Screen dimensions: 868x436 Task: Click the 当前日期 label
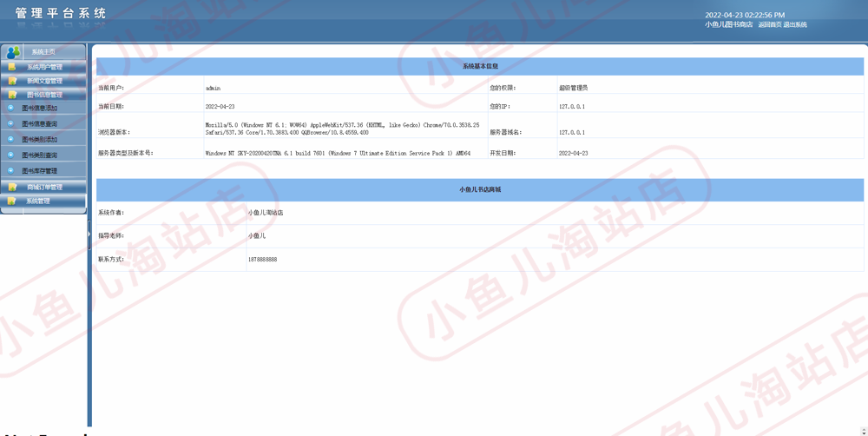point(111,106)
